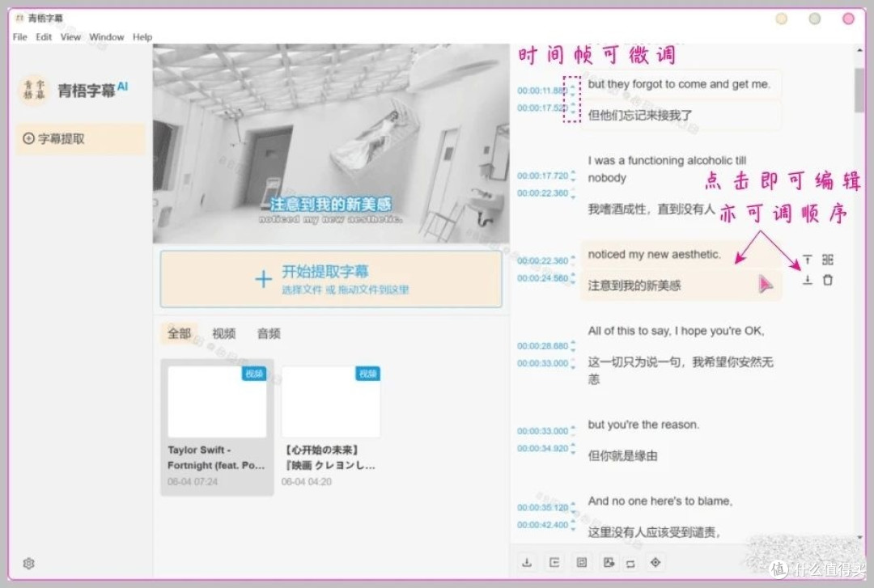The width and height of the screenshot is (874, 588).
Task: Click the first yellow window control button
Action: tap(782, 19)
